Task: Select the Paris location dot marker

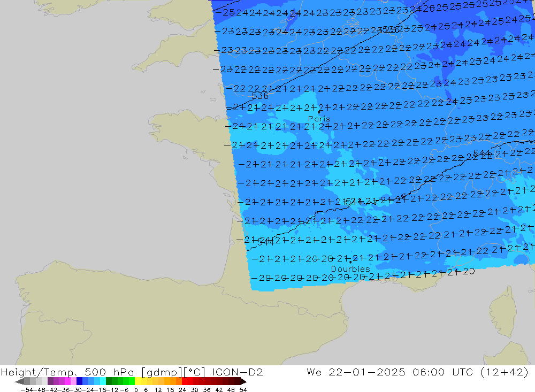Action: pos(319,112)
